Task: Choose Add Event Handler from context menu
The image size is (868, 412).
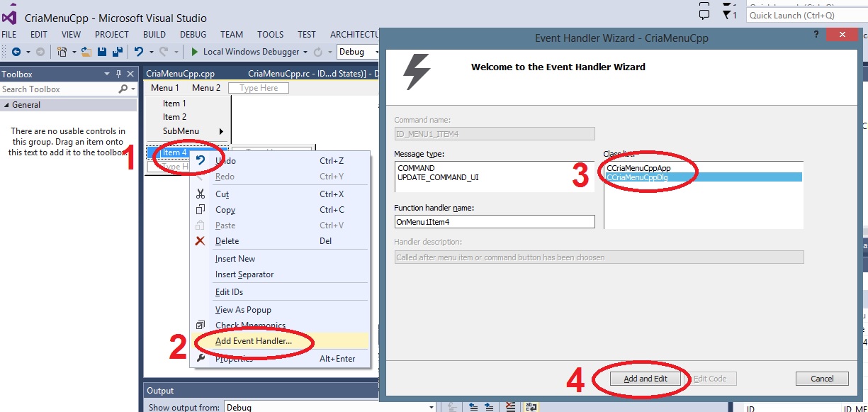Action: (x=253, y=341)
